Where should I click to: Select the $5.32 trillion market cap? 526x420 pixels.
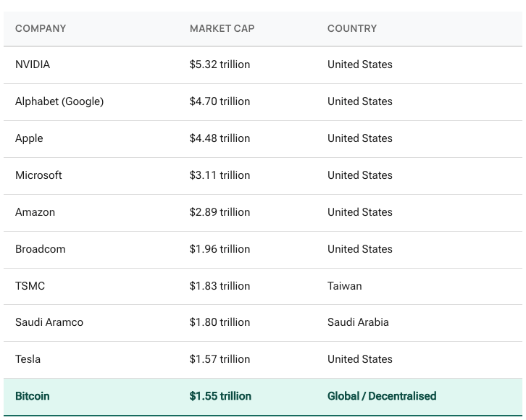click(x=220, y=64)
